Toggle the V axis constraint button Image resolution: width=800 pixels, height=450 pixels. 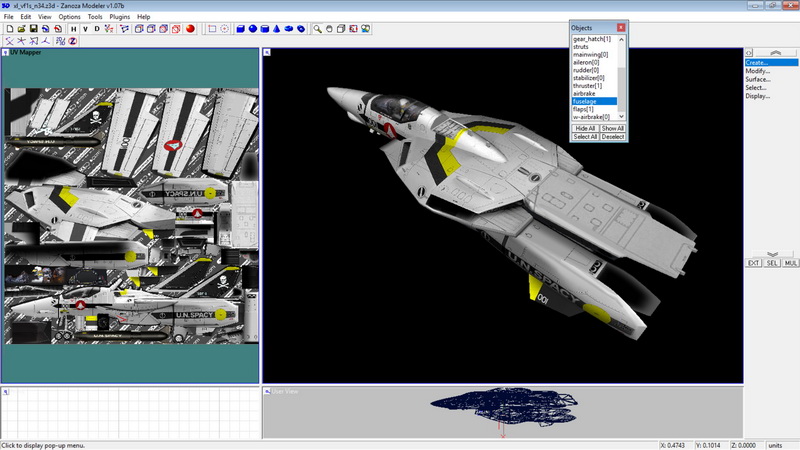[x=85, y=29]
